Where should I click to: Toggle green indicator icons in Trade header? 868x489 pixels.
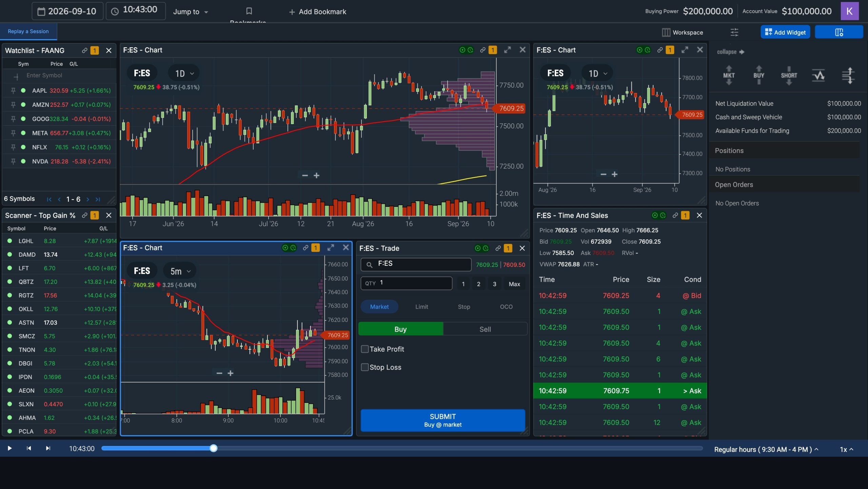pos(481,248)
